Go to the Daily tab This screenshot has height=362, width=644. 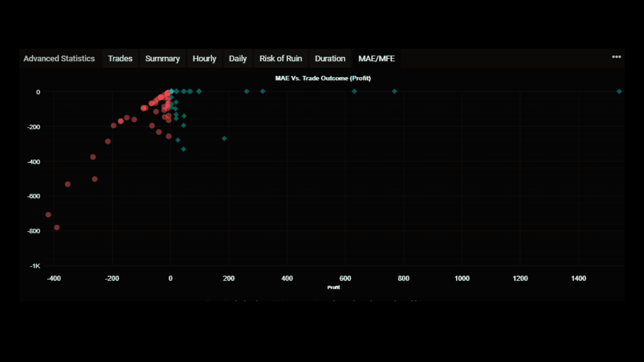coord(238,58)
